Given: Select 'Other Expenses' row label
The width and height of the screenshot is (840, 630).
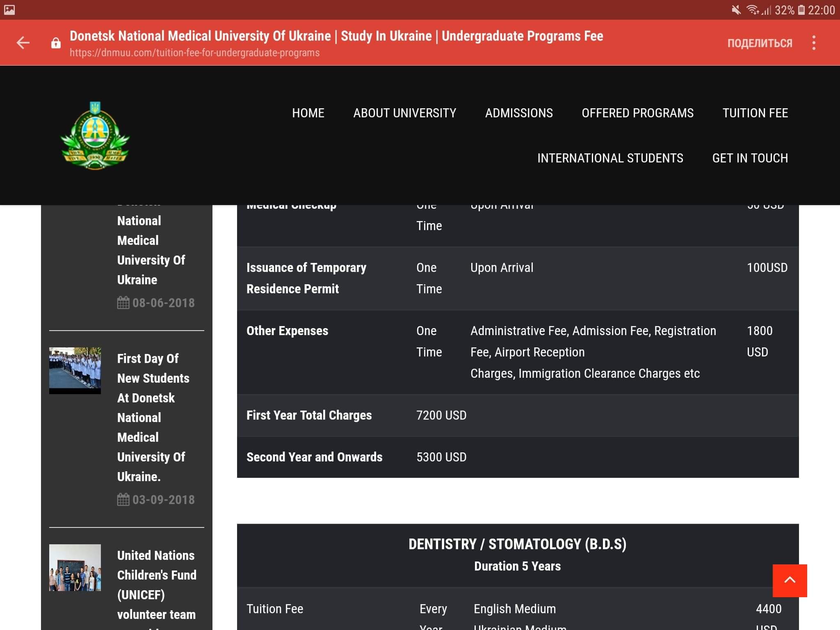Looking at the screenshot, I should click(287, 331).
